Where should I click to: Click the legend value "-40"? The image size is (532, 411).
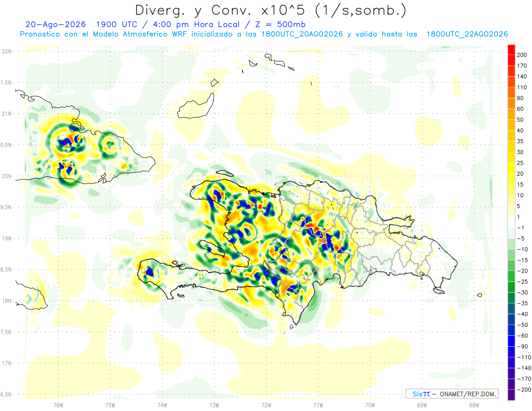tap(522, 314)
